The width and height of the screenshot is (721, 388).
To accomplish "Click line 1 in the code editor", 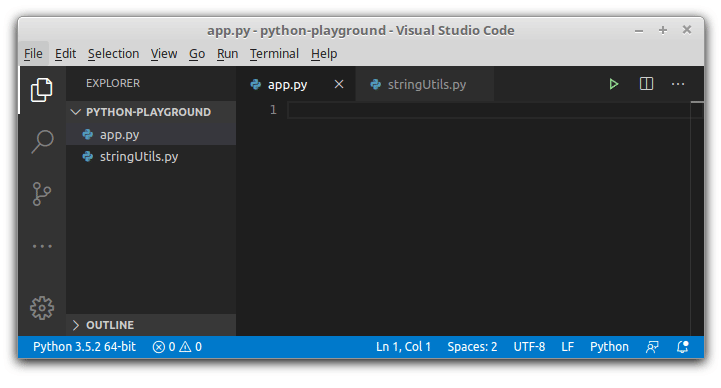I will (x=488, y=110).
